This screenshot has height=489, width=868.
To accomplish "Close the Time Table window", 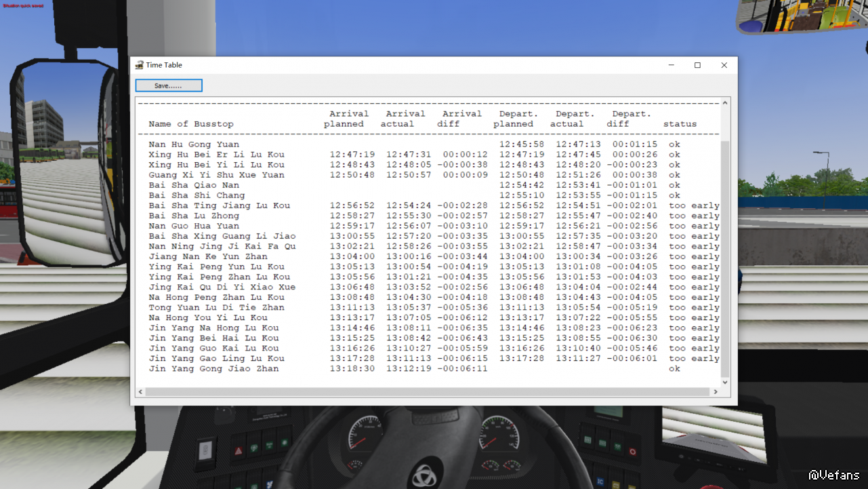I will (724, 65).
